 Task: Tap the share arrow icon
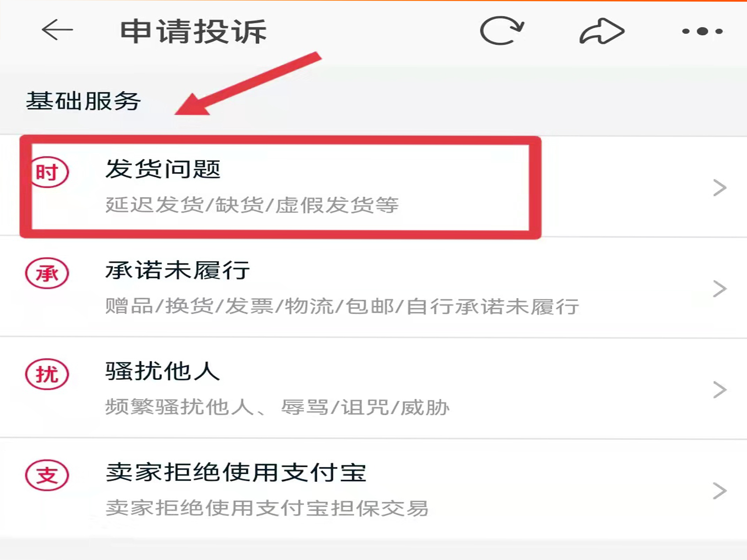click(602, 31)
